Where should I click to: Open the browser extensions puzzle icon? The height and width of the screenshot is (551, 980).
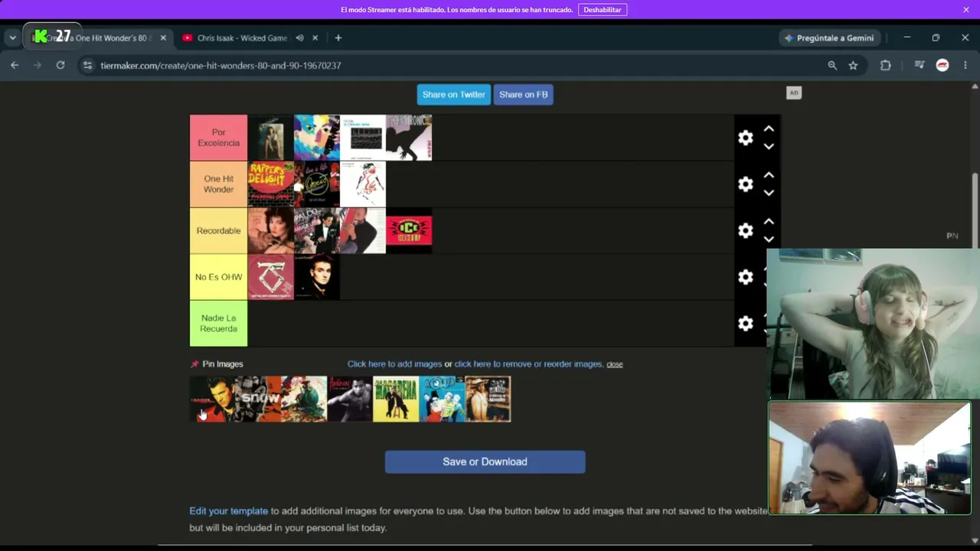click(886, 65)
